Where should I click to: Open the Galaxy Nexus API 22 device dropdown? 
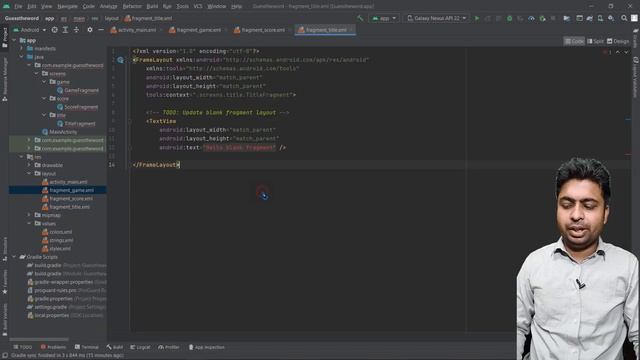tap(436, 18)
